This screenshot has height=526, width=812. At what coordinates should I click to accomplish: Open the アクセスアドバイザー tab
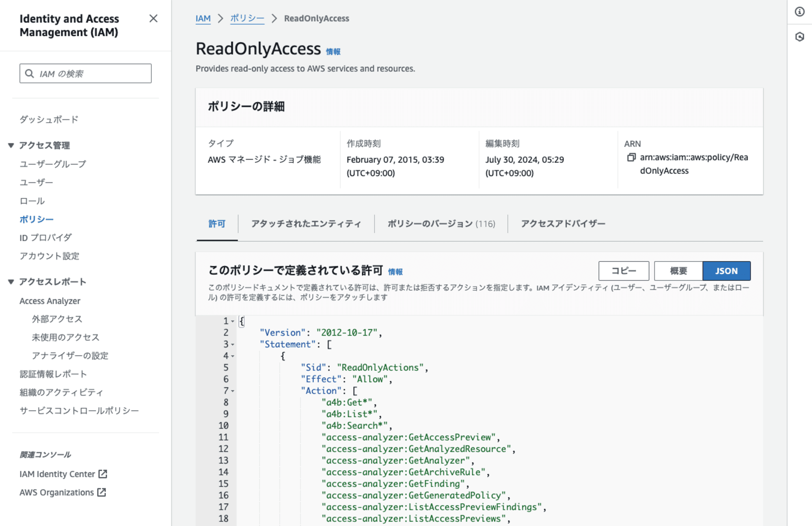563,224
